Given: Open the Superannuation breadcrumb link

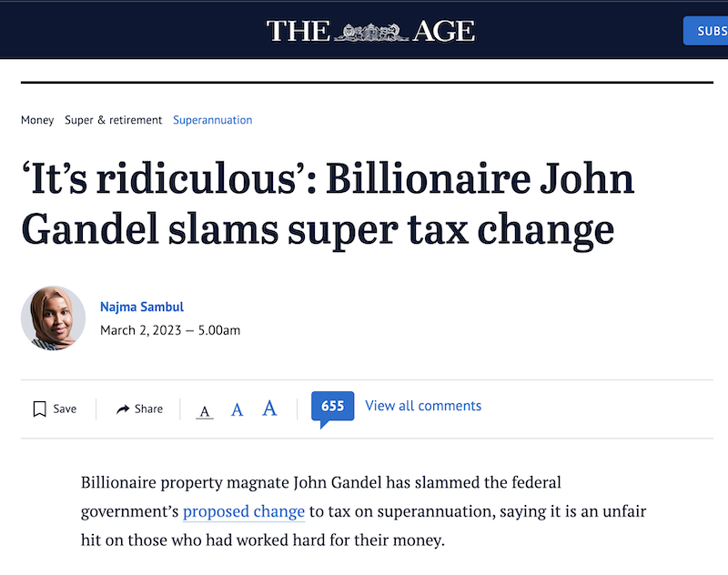Looking at the screenshot, I should point(213,120).
